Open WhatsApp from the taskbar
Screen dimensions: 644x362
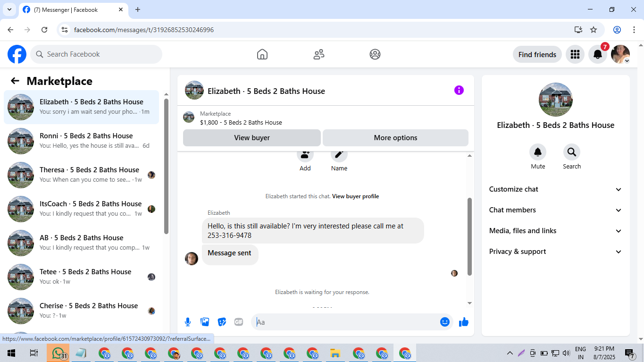(58, 353)
